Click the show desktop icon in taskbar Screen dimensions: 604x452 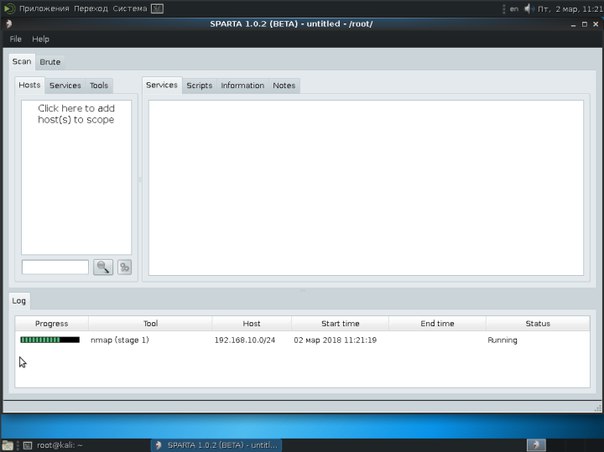[8, 445]
